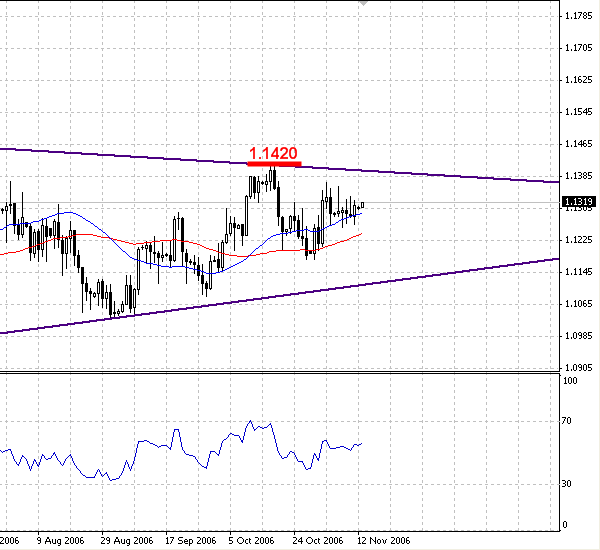Click the 12 Nov 2006 date label
Image resolution: width=600 pixels, height=550 pixels.
pos(383,541)
